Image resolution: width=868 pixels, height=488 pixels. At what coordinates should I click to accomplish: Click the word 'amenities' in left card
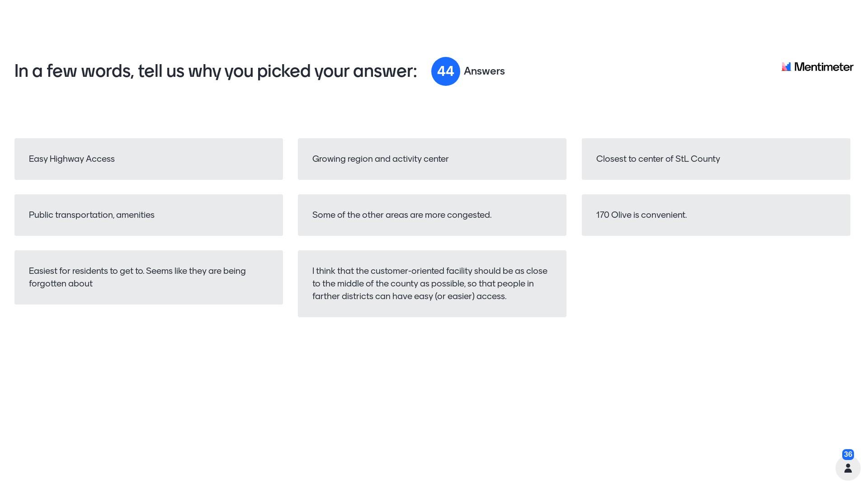tap(135, 215)
